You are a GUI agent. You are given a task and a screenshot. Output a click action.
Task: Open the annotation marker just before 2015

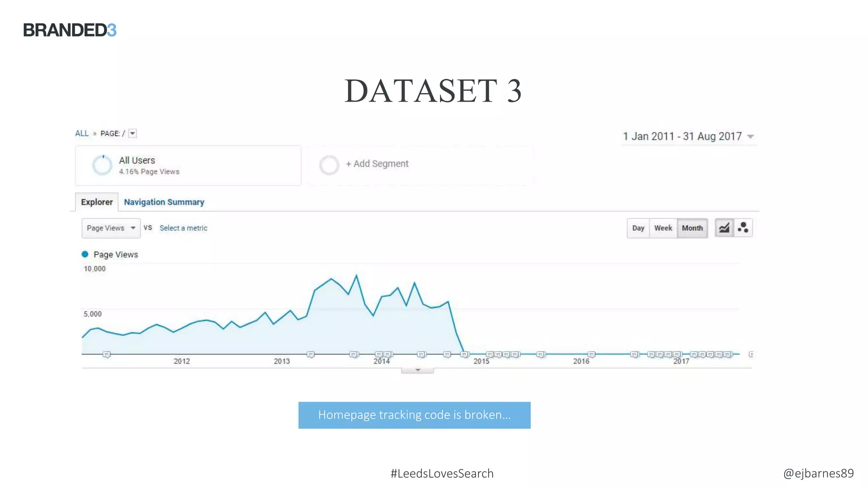point(465,354)
